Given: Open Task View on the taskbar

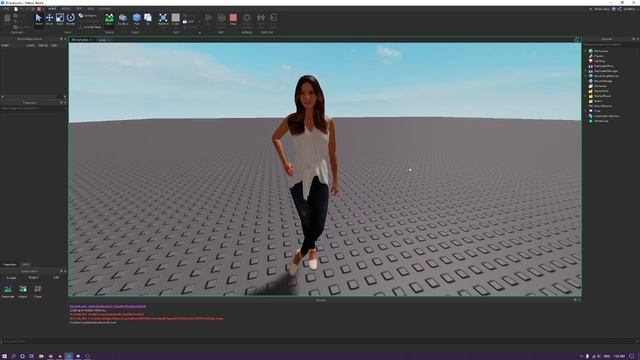Looking at the screenshot, I should point(31,356).
